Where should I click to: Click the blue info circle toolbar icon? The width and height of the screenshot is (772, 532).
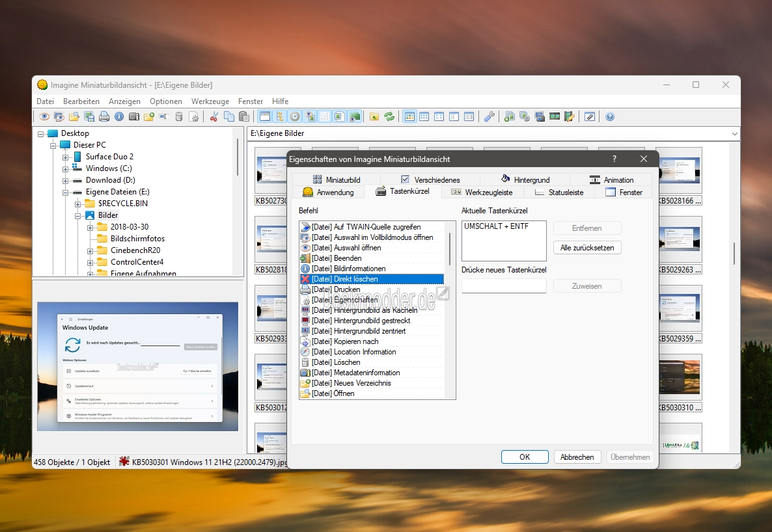119,116
